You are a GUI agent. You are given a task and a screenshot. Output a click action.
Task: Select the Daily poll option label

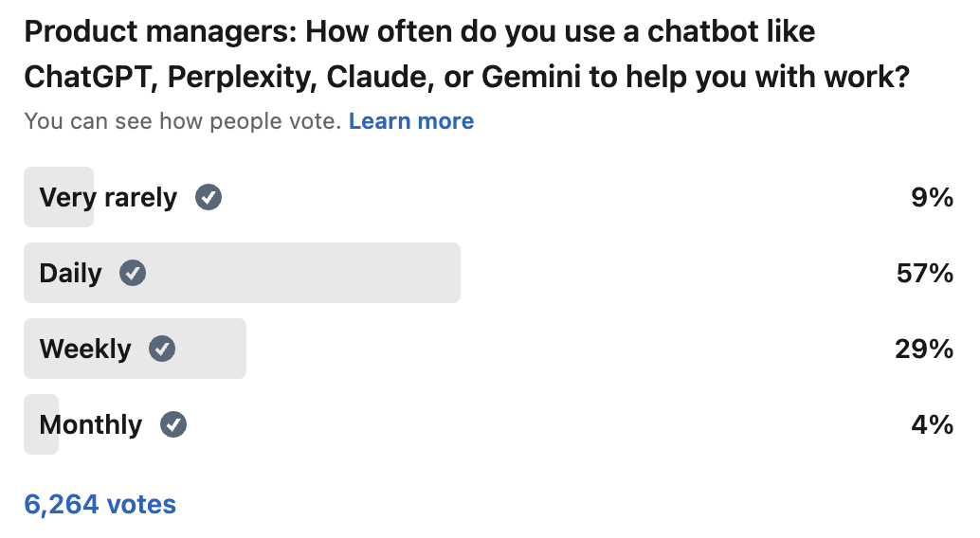coord(70,273)
